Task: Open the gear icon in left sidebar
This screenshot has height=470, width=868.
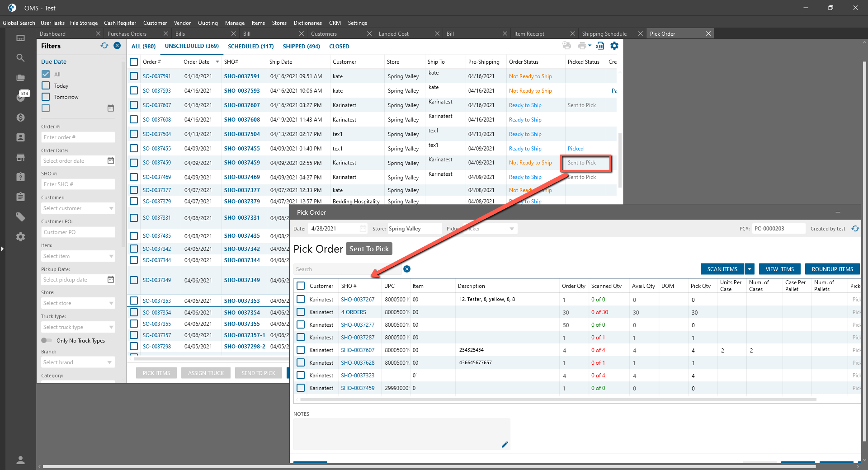Action: click(20, 237)
